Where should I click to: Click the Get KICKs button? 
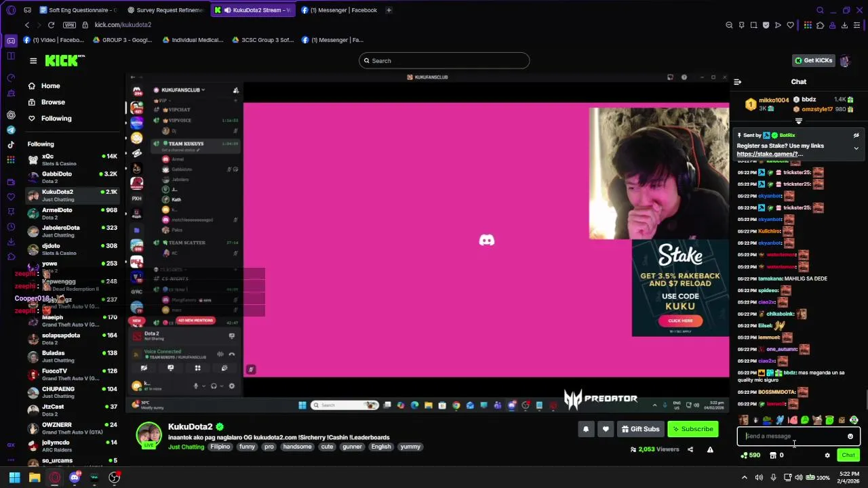(x=814, y=60)
